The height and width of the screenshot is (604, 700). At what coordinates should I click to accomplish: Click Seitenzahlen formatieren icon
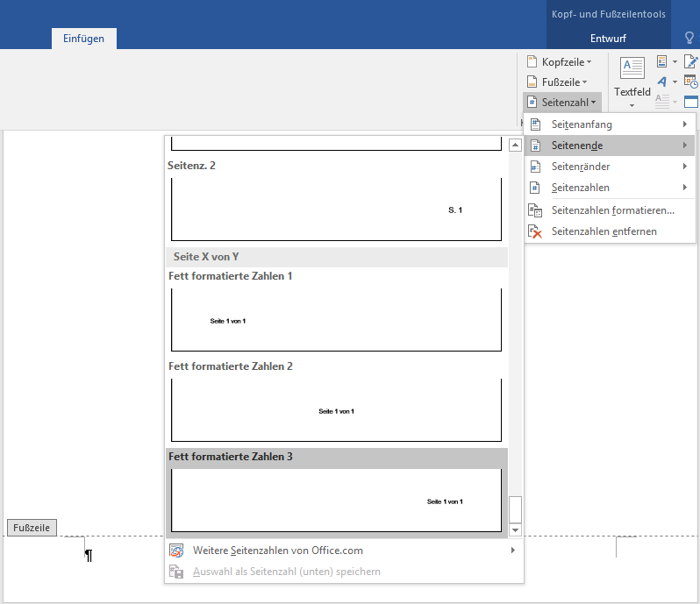tap(535, 210)
